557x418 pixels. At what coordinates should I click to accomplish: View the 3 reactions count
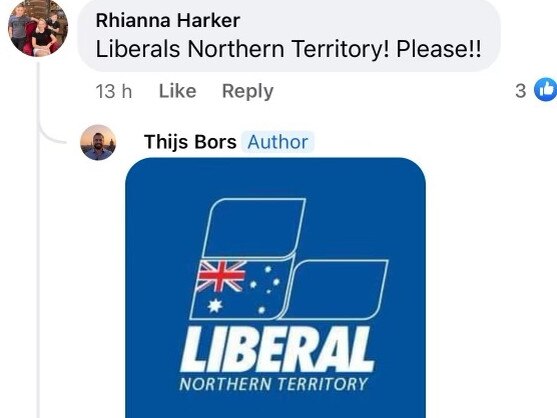pyautogui.click(x=520, y=91)
